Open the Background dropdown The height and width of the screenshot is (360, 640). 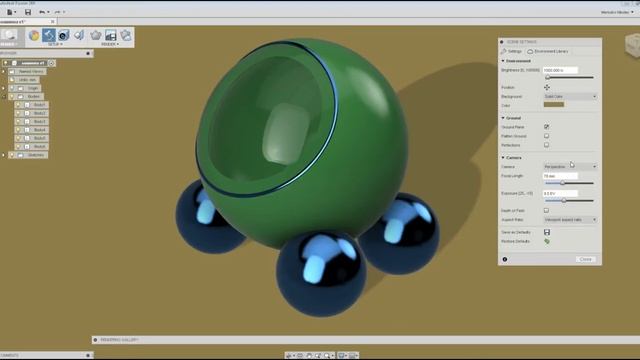[x=570, y=96]
